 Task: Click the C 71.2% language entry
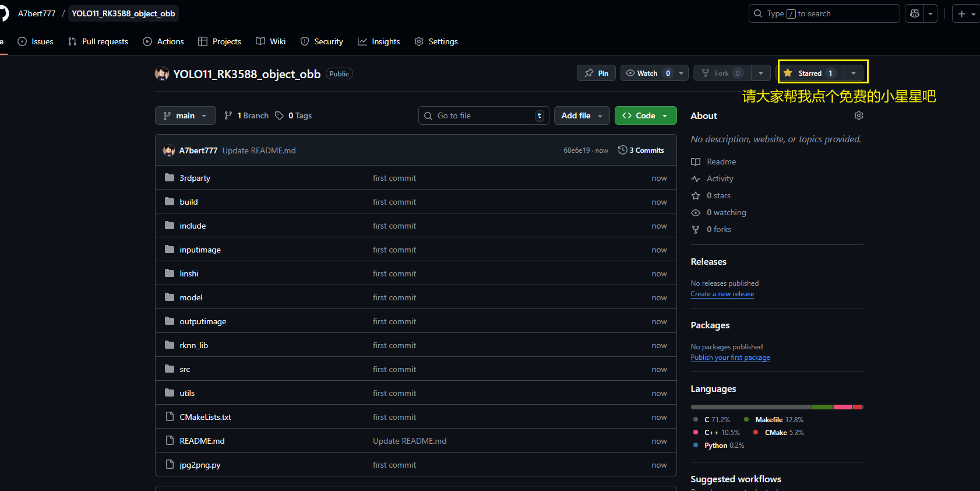click(x=711, y=420)
